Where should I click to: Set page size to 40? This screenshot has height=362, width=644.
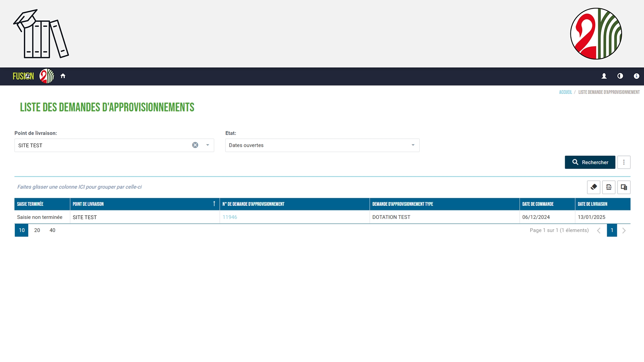(52, 230)
